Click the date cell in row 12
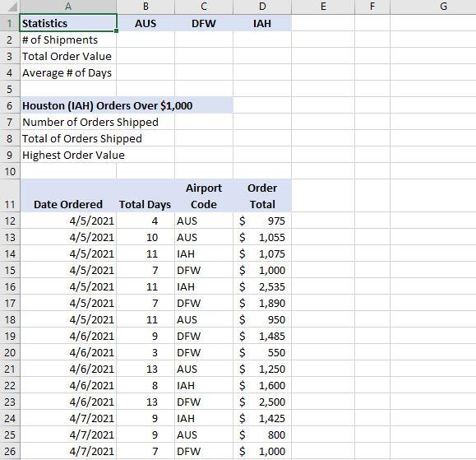Viewport: 476px width, 460px height. tap(68, 221)
